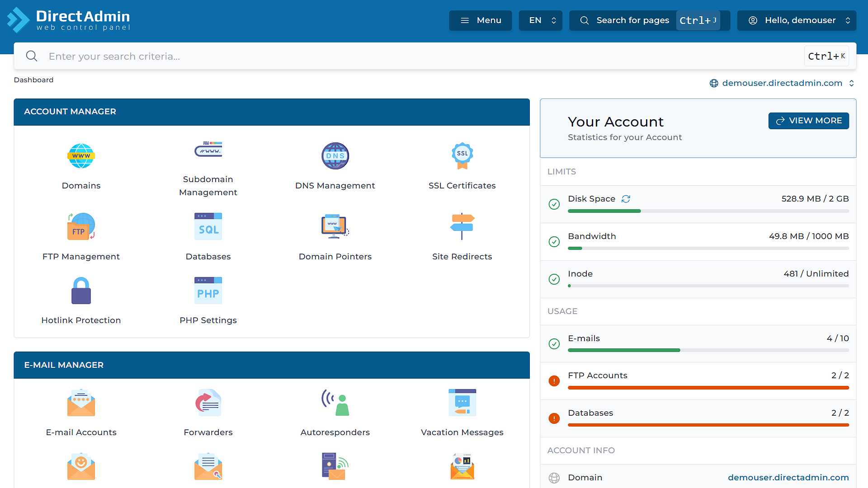Click the E-mails usage progress bar

[708, 350]
